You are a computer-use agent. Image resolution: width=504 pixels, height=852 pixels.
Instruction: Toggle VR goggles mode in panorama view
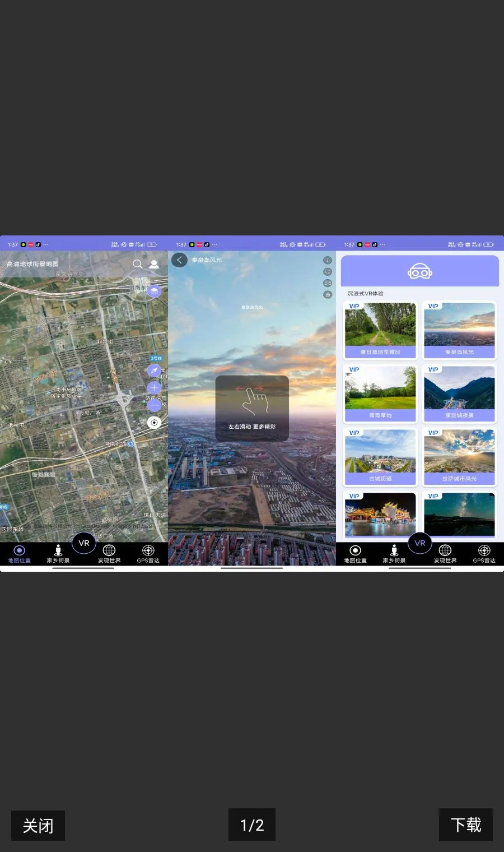tap(328, 283)
